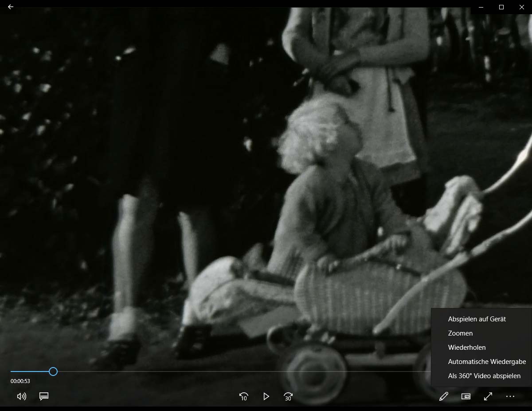Close the more options menu via ellipsis
Screen dimensions: 532x411
pos(510,396)
